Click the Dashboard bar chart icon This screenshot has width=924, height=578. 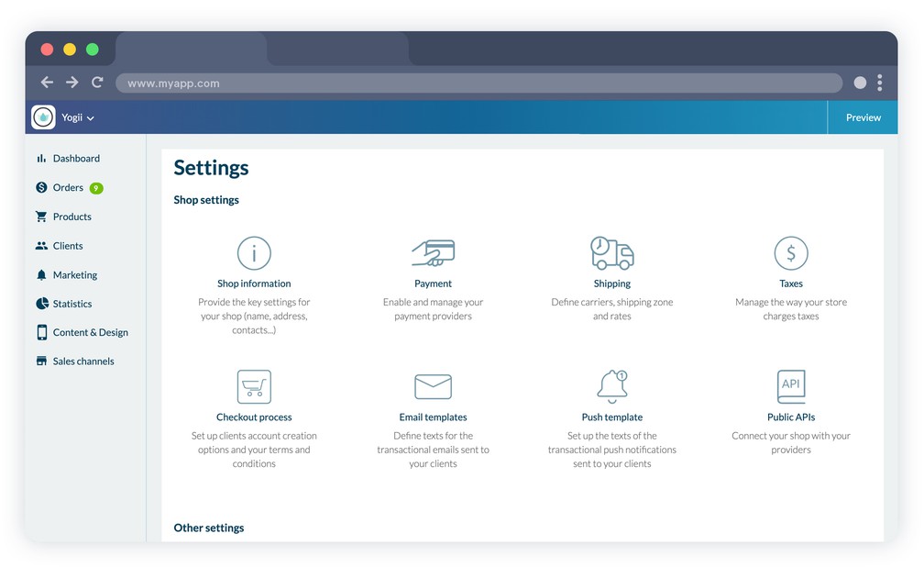[41, 158]
